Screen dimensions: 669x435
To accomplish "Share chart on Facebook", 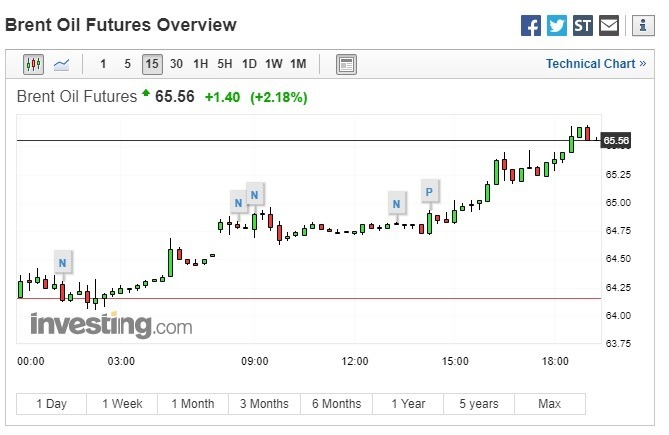I will pyautogui.click(x=531, y=26).
